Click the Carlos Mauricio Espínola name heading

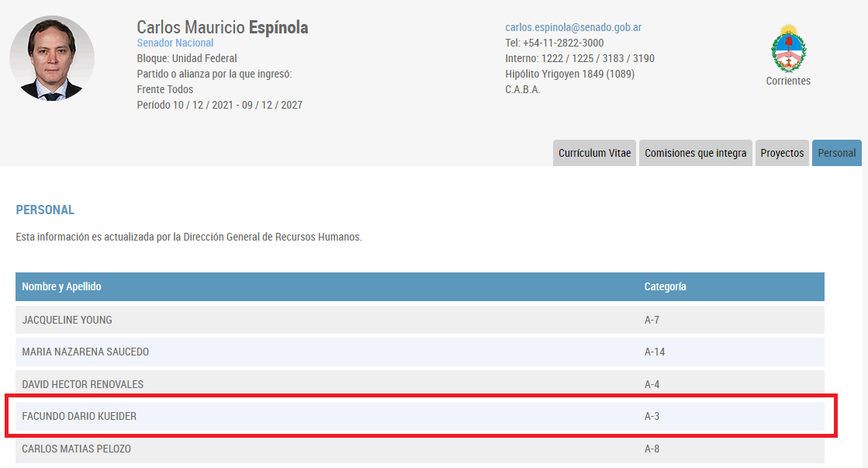[x=222, y=27]
